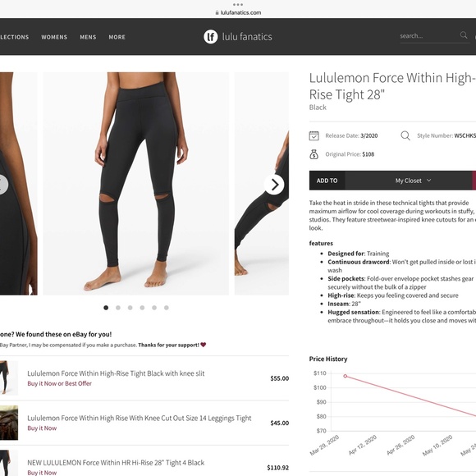Click the Price History heading
The width and height of the screenshot is (476, 476).
(328, 359)
